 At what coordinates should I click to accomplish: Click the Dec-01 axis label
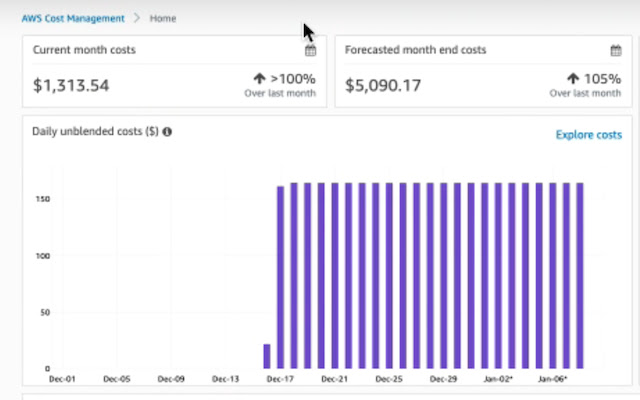[x=62, y=379]
